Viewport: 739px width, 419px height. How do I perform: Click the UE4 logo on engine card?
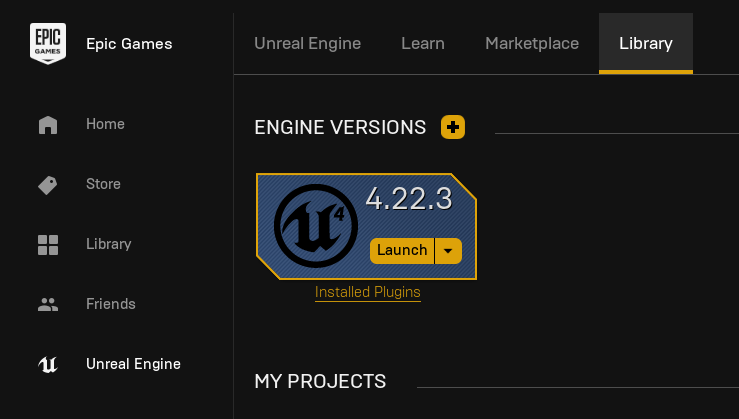point(315,226)
